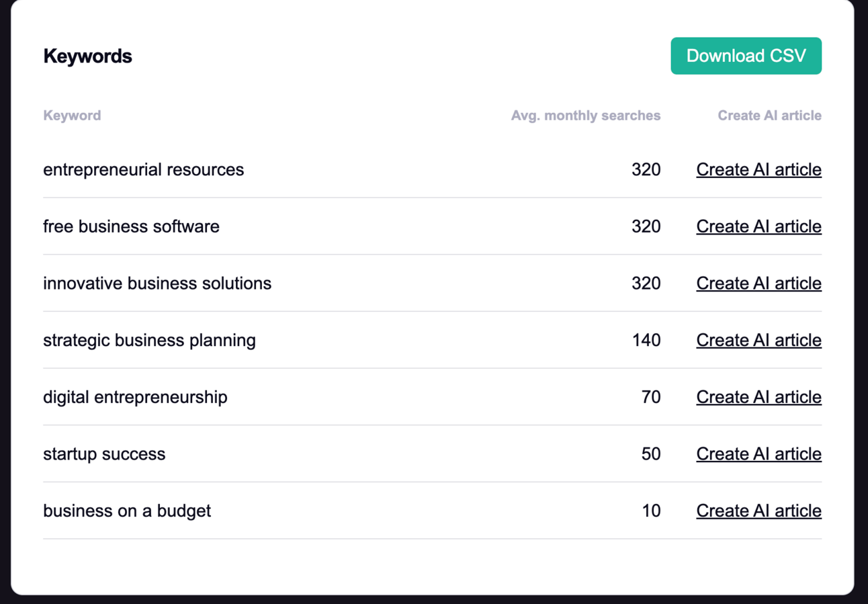
Task: Create AI article for digital entrepreneurship
Action: 758,397
